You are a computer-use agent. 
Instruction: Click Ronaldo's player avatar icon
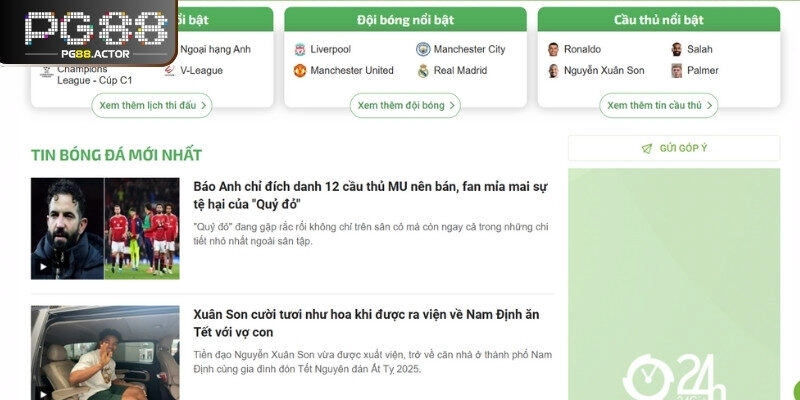(x=553, y=49)
